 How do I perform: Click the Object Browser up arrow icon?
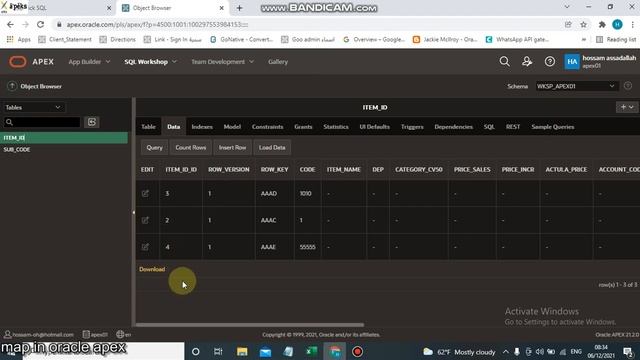[x=12, y=86]
